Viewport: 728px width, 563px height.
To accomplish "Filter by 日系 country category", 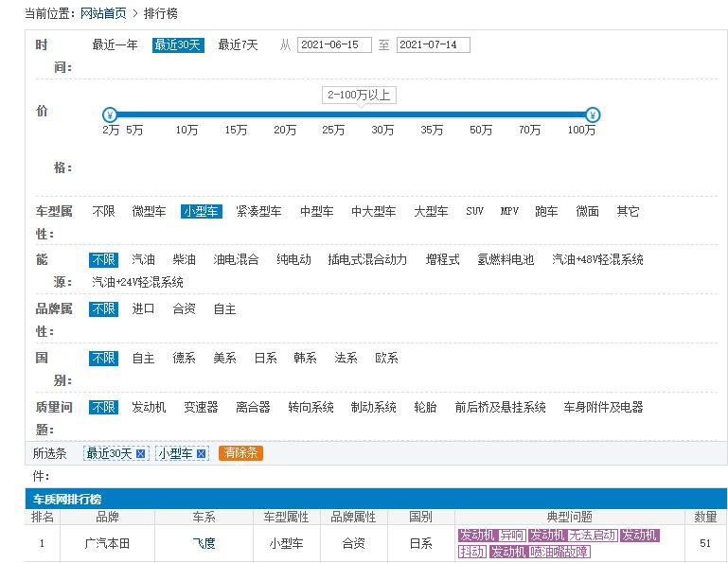I will 265,359.
